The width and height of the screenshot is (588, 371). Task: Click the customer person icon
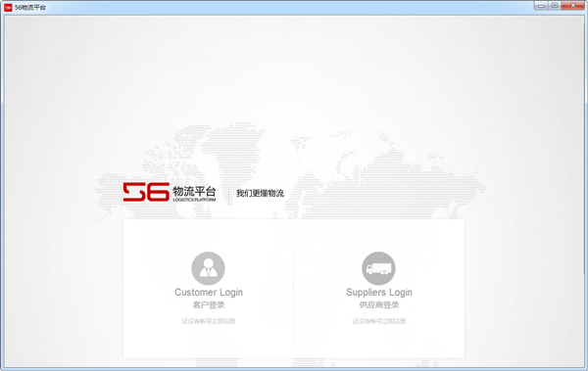point(208,268)
